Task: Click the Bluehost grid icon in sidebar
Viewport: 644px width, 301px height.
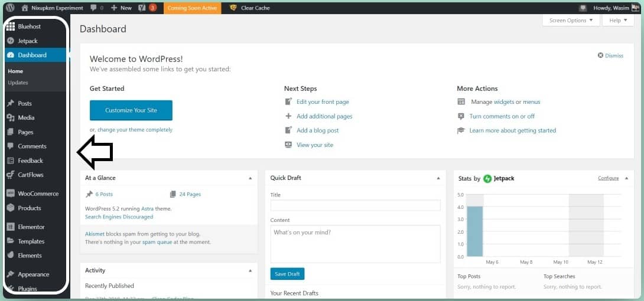Action: pyautogui.click(x=11, y=26)
